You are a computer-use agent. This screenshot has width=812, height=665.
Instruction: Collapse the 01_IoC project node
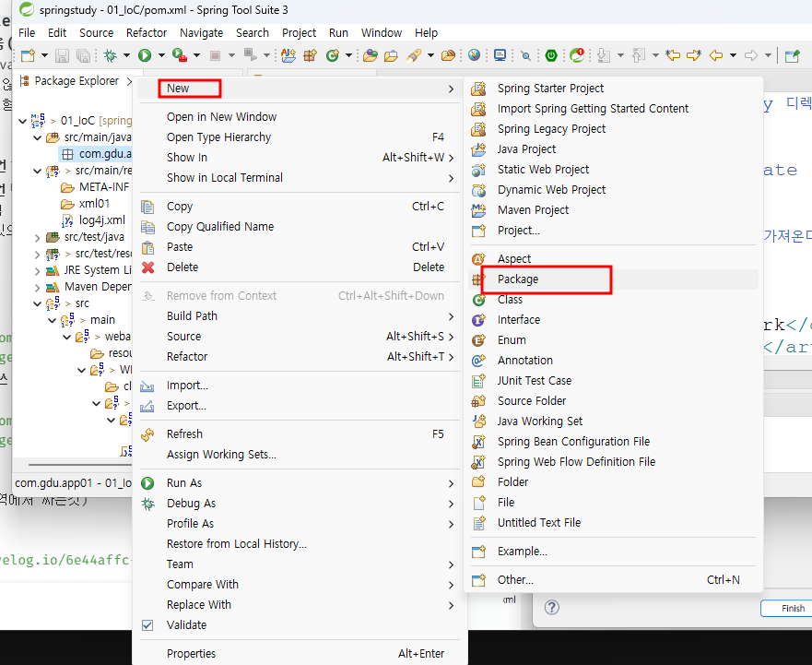(x=22, y=121)
